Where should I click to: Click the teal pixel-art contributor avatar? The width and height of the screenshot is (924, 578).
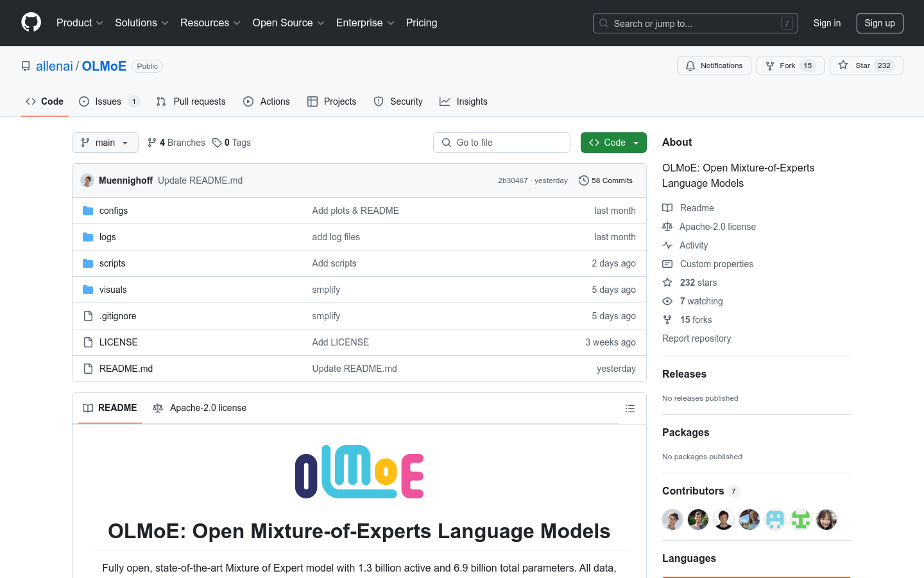pyautogui.click(x=775, y=520)
